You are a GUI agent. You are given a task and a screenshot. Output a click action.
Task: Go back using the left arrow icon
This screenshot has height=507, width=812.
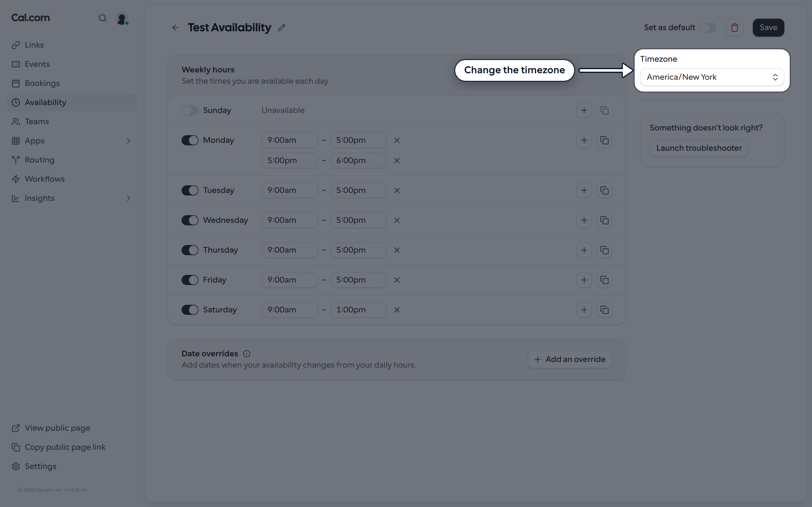coord(175,28)
